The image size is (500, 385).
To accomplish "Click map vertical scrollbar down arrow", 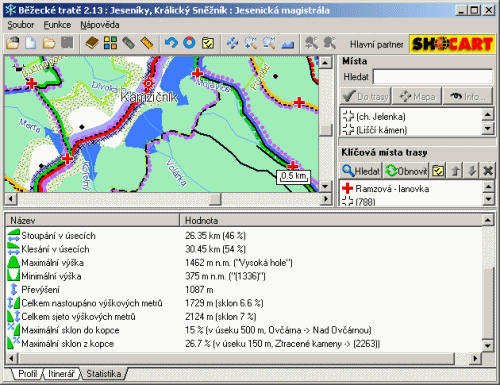I will pyautogui.click(x=325, y=186).
